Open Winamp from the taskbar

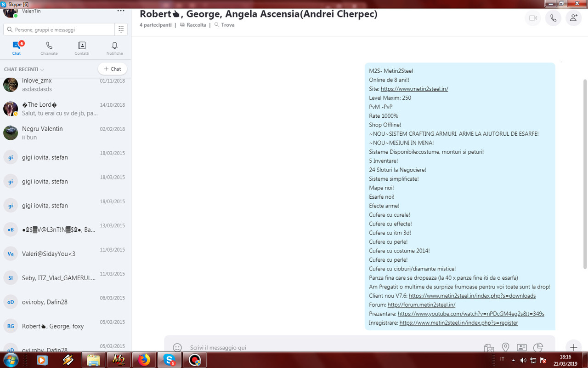pos(68,360)
